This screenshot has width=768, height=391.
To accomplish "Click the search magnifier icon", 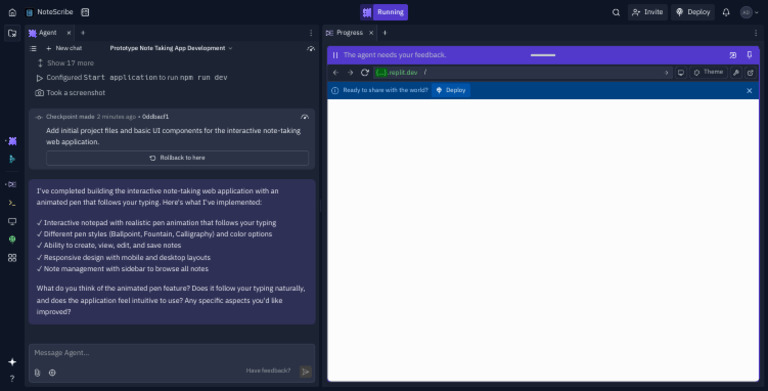I will coord(616,12).
